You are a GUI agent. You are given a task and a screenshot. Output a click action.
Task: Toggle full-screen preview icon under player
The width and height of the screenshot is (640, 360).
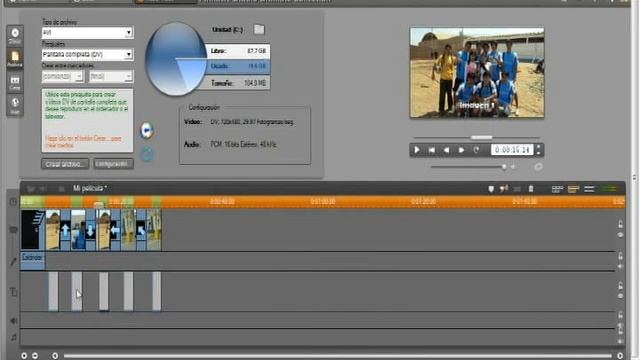click(x=538, y=167)
